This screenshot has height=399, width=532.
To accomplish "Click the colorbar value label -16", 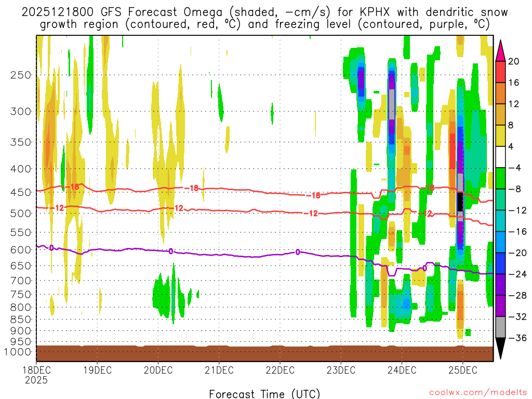I will point(518,232).
